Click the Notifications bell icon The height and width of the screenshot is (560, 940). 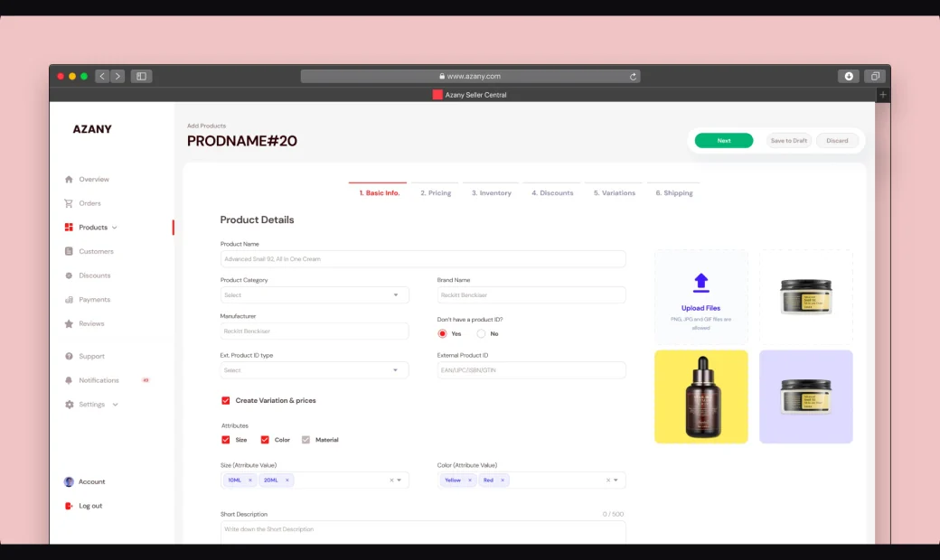tap(69, 380)
